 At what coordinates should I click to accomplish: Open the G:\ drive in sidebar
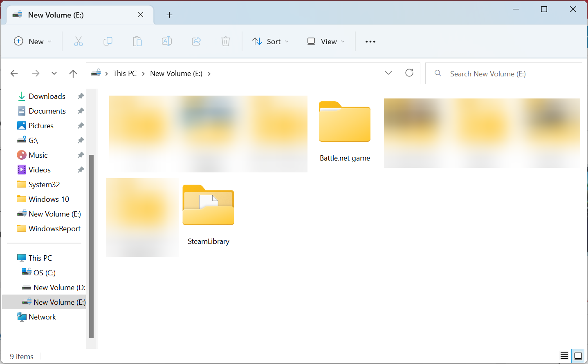pos(33,141)
